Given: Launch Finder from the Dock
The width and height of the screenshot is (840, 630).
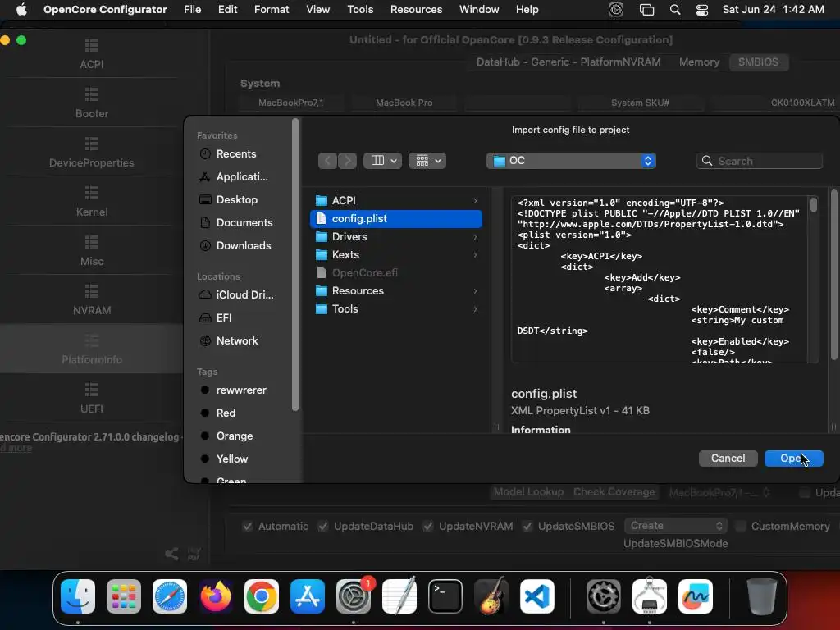Looking at the screenshot, I should (78, 596).
